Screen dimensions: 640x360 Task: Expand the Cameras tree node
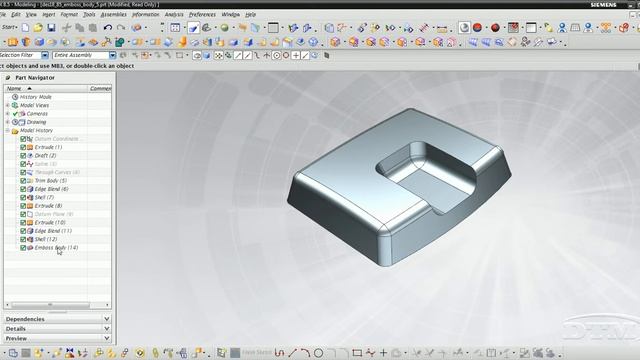(x=7, y=113)
